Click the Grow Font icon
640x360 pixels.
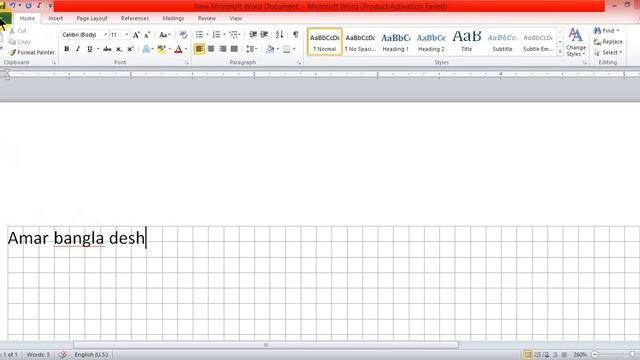tap(136, 35)
